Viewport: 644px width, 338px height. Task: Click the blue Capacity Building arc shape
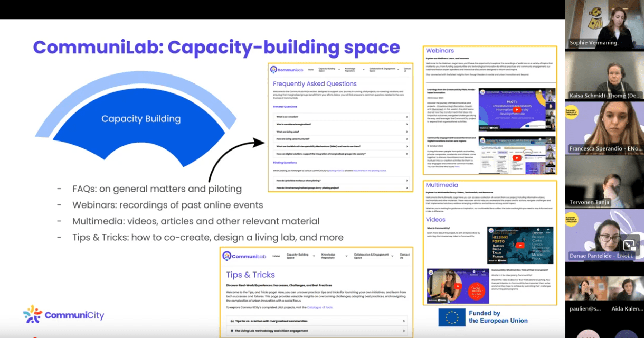point(140,118)
